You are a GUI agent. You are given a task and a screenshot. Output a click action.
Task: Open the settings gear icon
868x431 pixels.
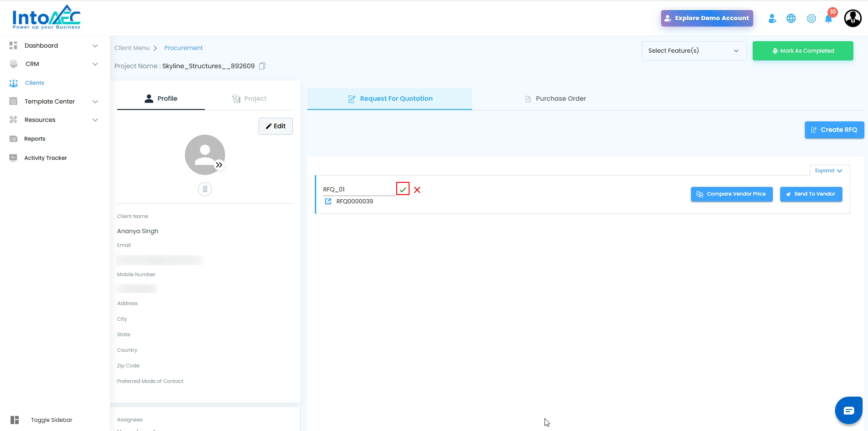pos(811,18)
